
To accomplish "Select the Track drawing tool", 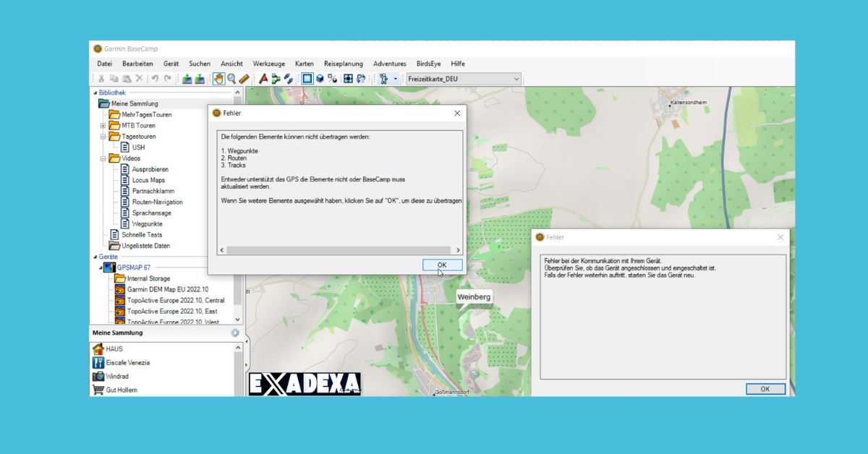I will pos(288,79).
